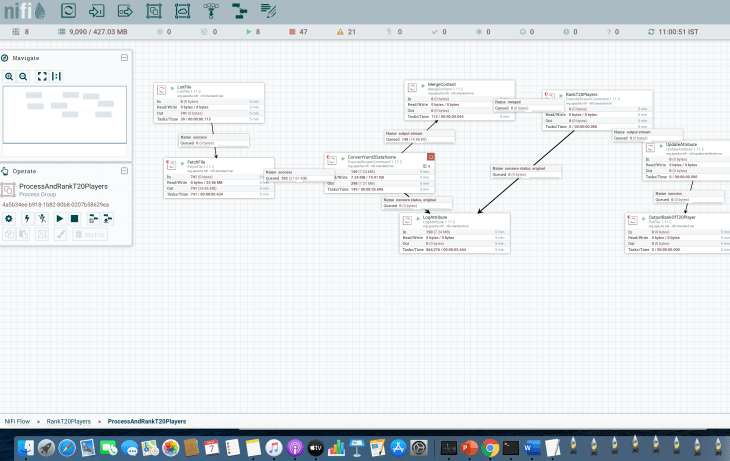Navigate to RankT20Players breadcrumb
The height and width of the screenshot is (461, 730).
tap(70, 422)
